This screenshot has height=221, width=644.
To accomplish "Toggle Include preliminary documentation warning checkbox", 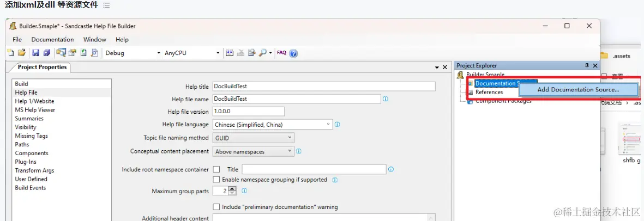I will 216,207.
